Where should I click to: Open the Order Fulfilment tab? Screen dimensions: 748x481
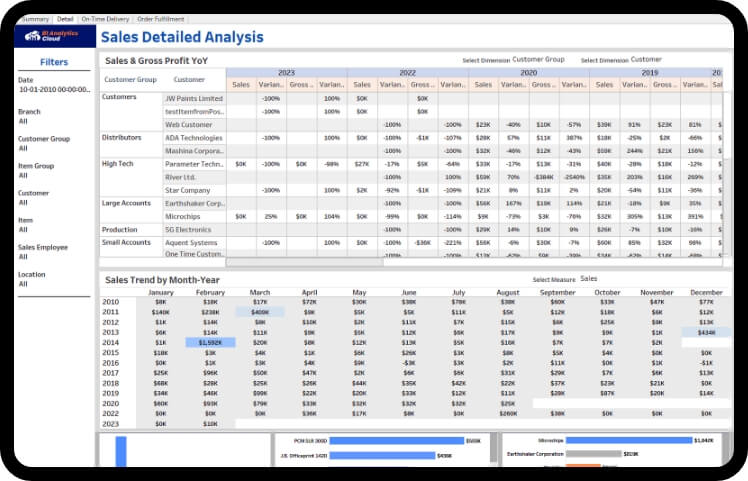160,19
